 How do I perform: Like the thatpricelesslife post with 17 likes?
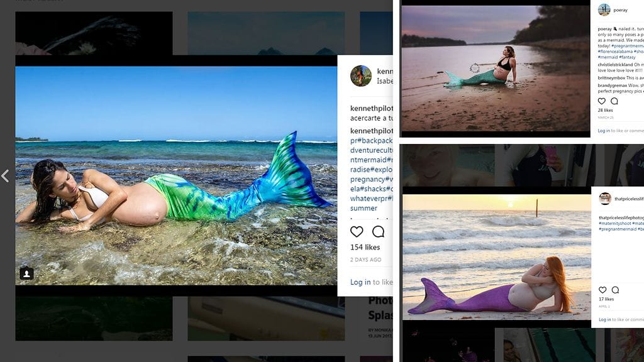tap(602, 290)
